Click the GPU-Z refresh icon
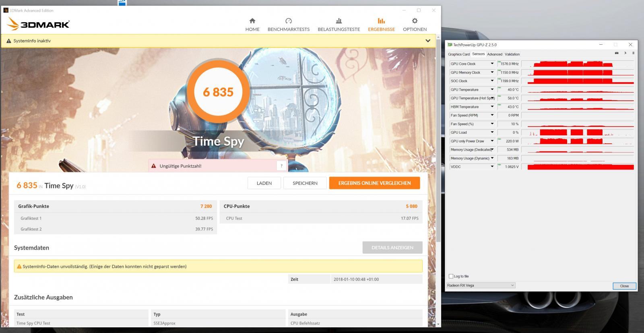Viewport: 644px width, 333px height. point(625,53)
